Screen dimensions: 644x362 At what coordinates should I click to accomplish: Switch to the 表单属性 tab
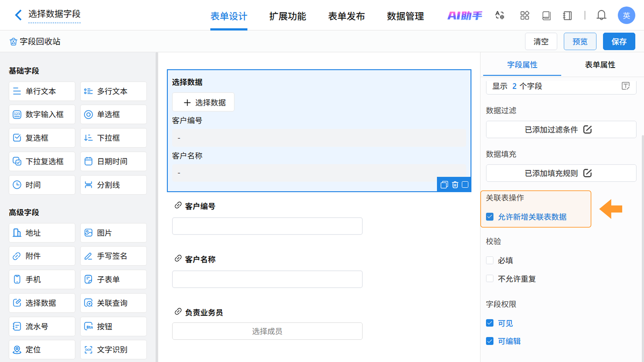pos(600,65)
